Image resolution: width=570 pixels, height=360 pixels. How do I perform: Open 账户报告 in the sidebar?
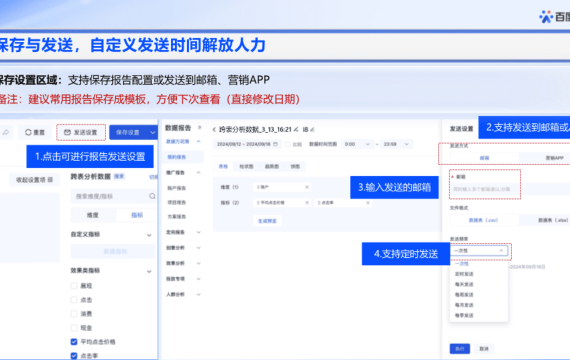pyautogui.click(x=177, y=188)
